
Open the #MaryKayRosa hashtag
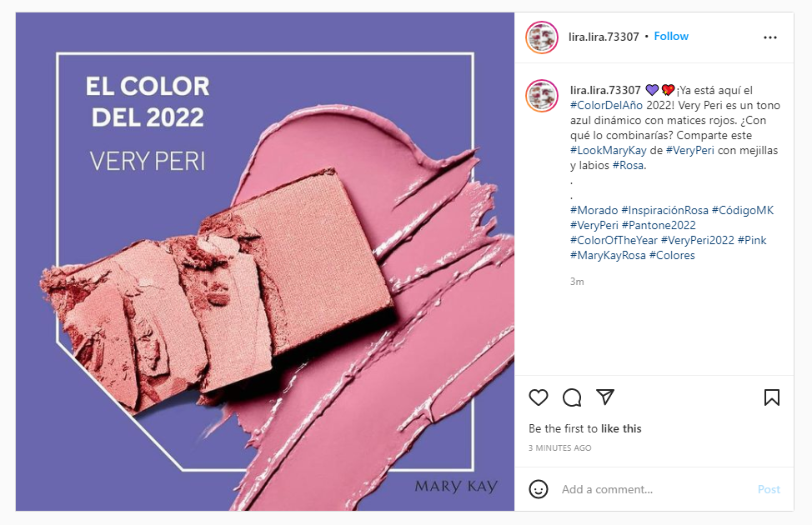pos(608,255)
